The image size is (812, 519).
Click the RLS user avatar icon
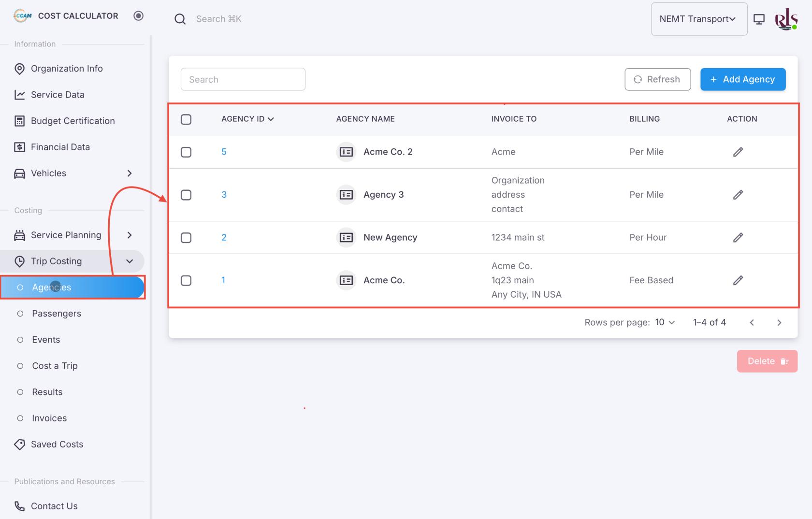(786, 19)
